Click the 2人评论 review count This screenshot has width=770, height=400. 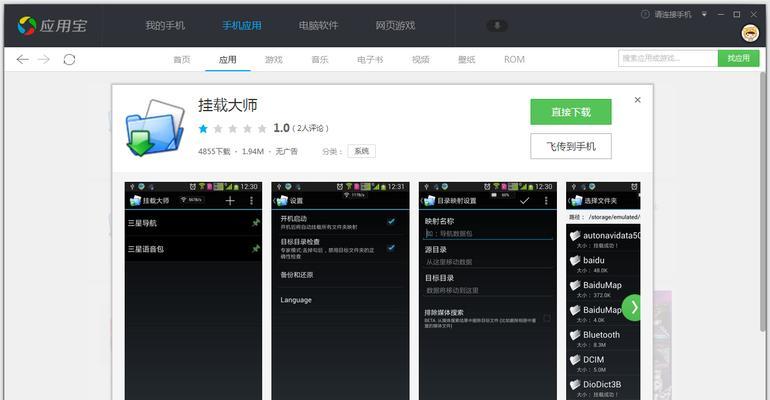(x=310, y=129)
